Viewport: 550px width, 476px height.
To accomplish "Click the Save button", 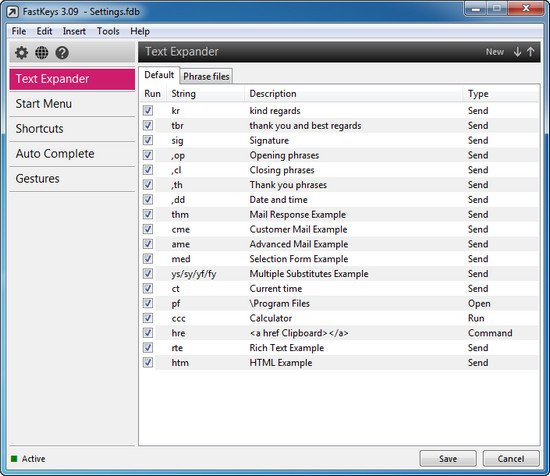I will click(448, 458).
